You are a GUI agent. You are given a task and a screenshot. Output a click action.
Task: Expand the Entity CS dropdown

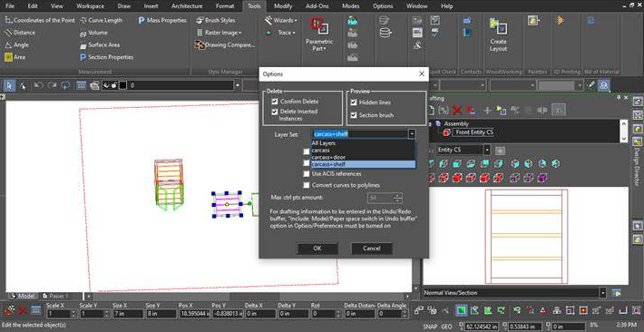pyautogui.click(x=487, y=150)
